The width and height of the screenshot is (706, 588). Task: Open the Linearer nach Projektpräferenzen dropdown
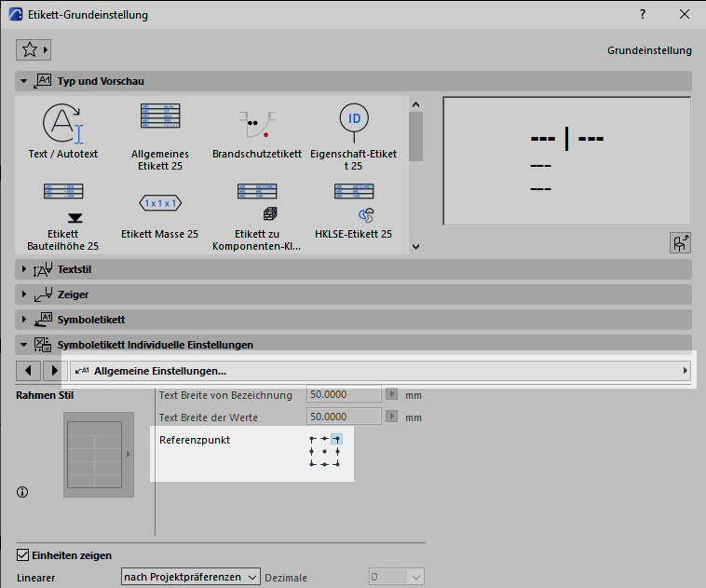(190, 577)
